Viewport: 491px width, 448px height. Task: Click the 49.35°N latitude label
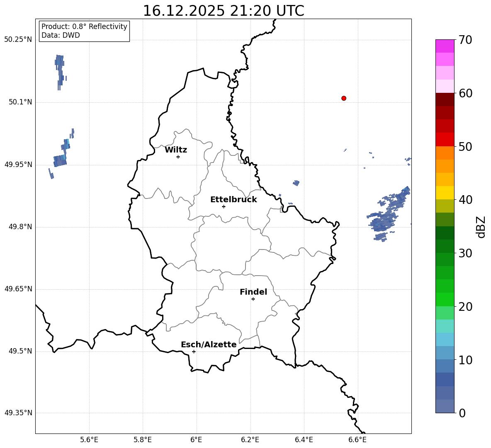pos(18,413)
